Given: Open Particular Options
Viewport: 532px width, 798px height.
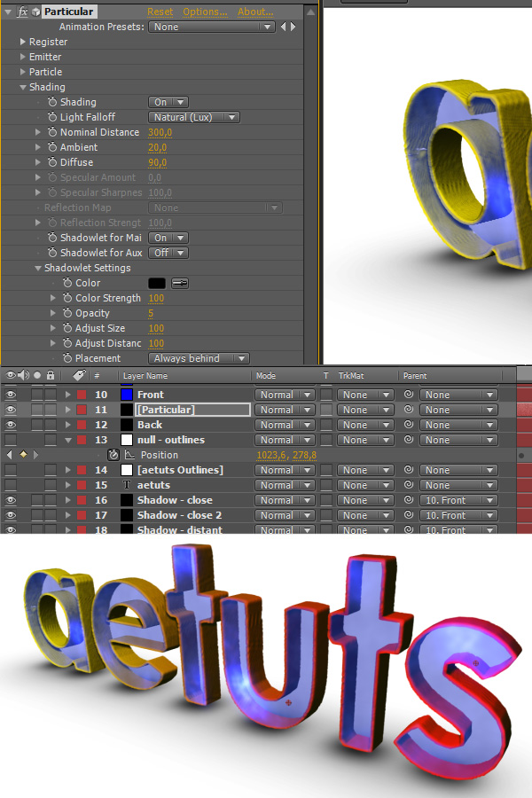Looking at the screenshot, I should (205, 12).
